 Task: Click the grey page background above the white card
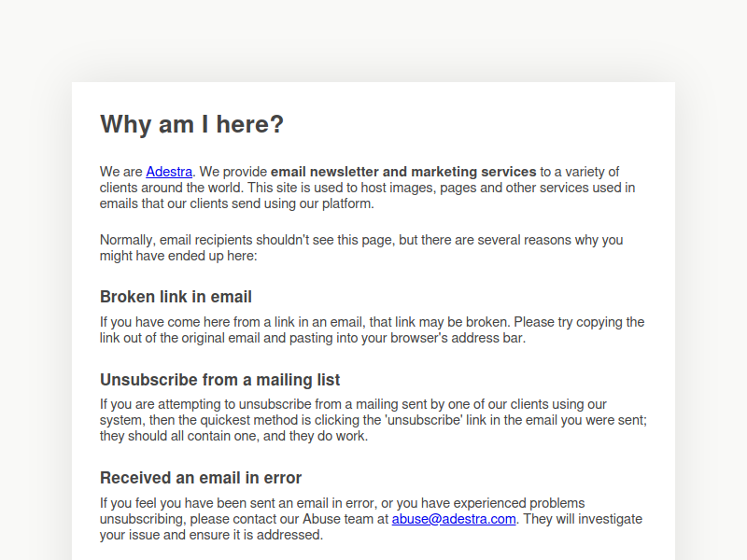pos(373,40)
